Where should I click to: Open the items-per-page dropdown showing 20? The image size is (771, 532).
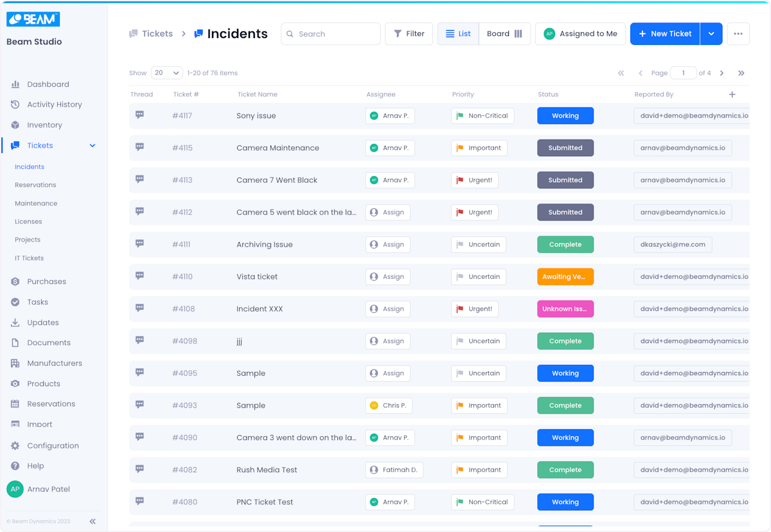pyautogui.click(x=167, y=73)
